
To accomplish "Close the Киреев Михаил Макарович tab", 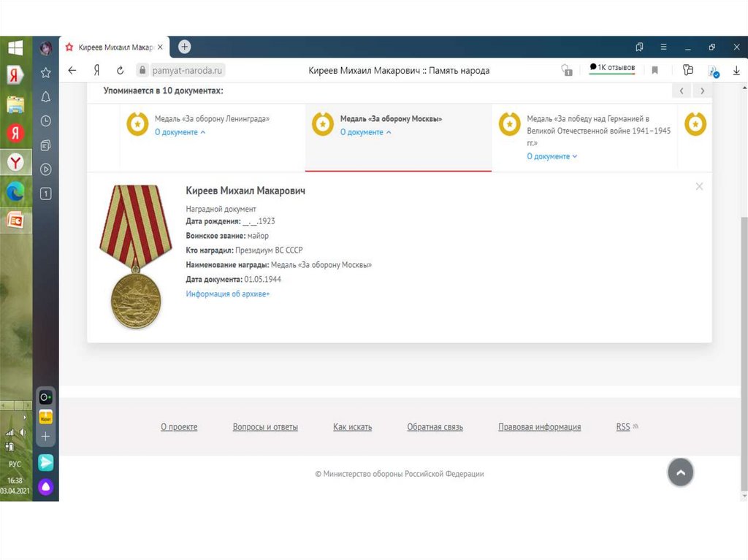I will coord(160,47).
